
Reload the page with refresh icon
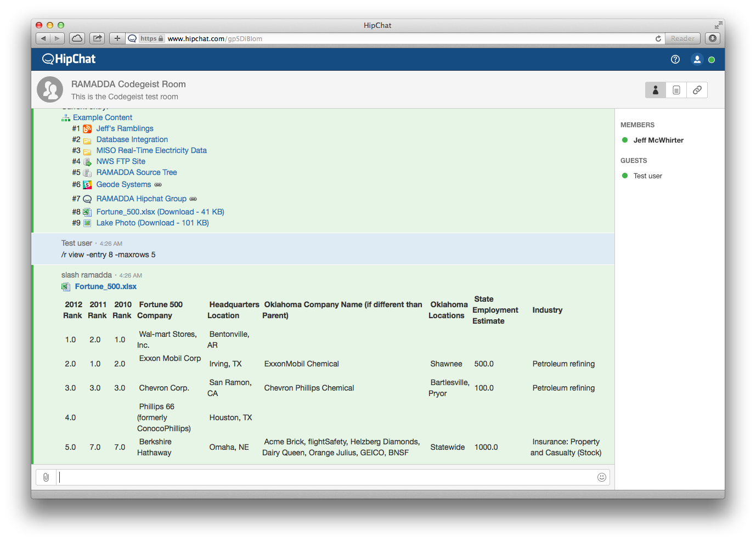click(658, 38)
